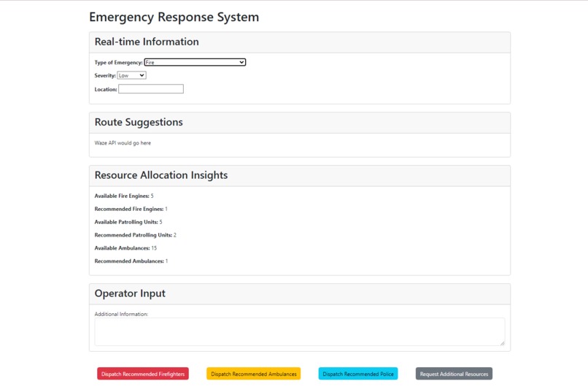Click the Resource Allocation Insights header
This screenshot has height=392, width=588.
pos(300,175)
